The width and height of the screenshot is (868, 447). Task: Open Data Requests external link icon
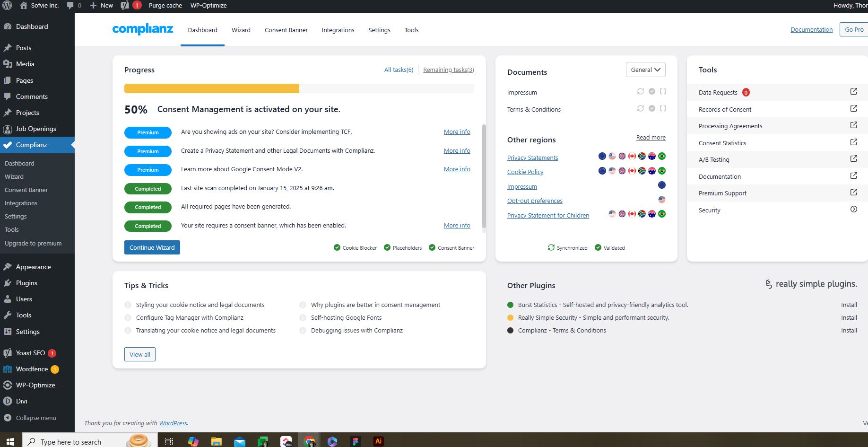853,92
